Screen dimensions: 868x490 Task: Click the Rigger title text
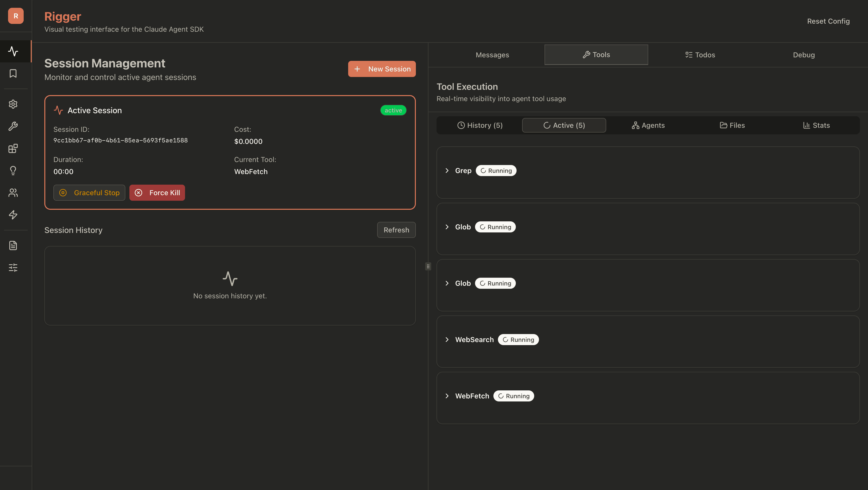[x=63, y=17]
